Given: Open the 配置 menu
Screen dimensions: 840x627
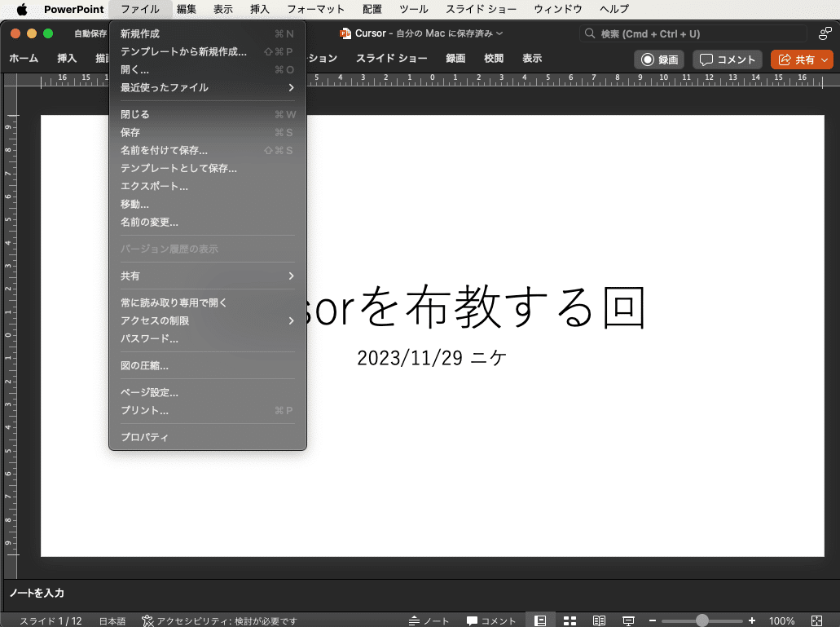Looking at the screenshot, I should (x=372, y=9).
